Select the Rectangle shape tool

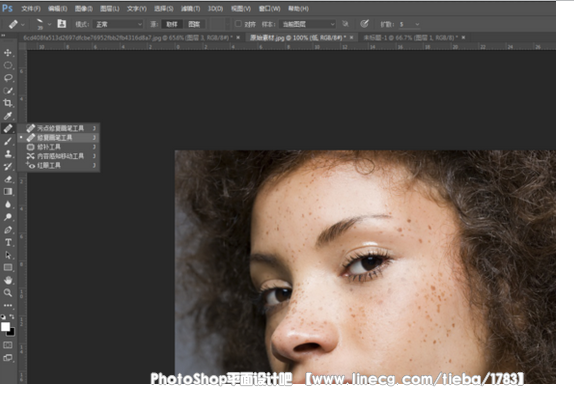point(8,268)
